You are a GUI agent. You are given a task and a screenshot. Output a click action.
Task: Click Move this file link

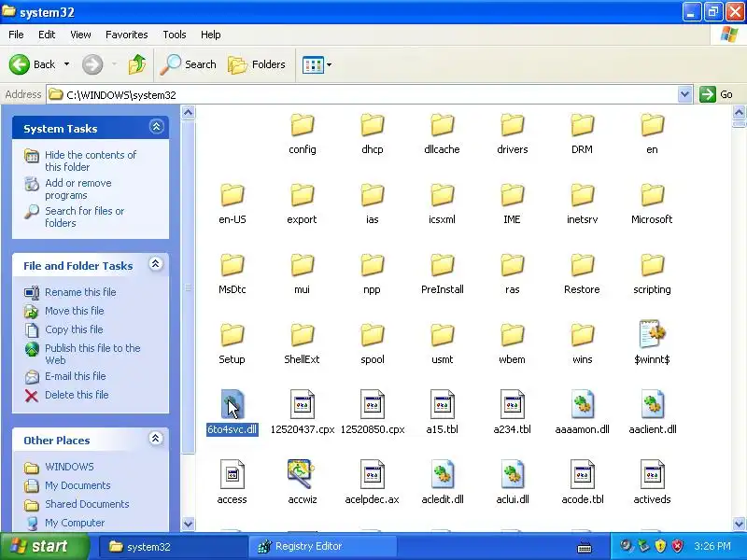75,311
